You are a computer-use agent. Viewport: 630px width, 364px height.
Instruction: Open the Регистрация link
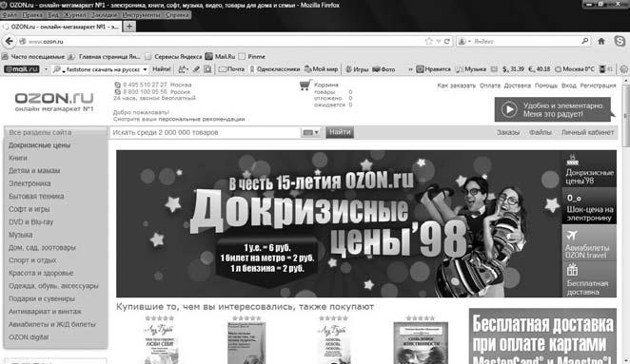tap(598, 86)
